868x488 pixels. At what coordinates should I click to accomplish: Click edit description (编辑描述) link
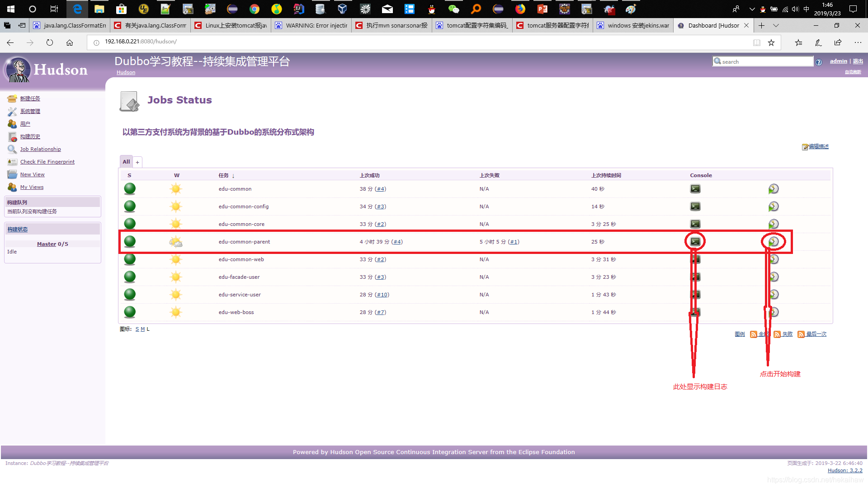[818, 146]
